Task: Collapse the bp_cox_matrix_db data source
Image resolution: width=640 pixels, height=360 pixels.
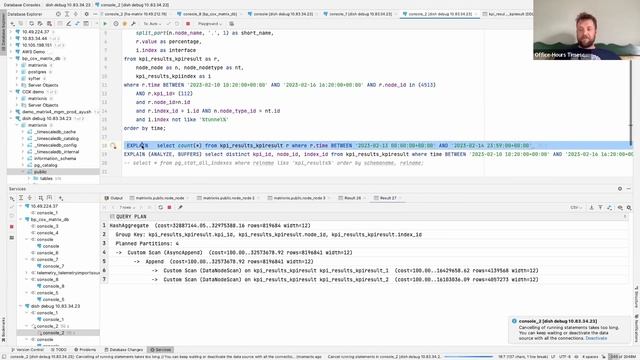Action: pos(11,58)
